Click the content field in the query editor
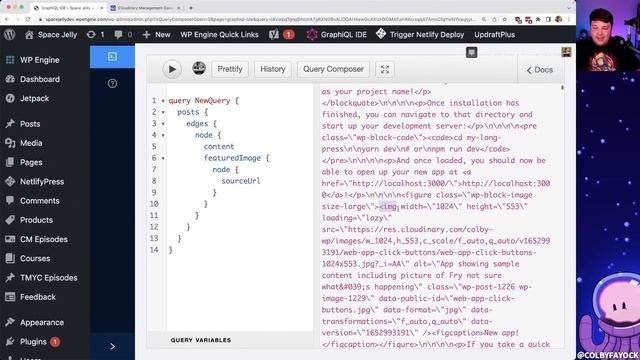640x360 pixels. [219, 147]
